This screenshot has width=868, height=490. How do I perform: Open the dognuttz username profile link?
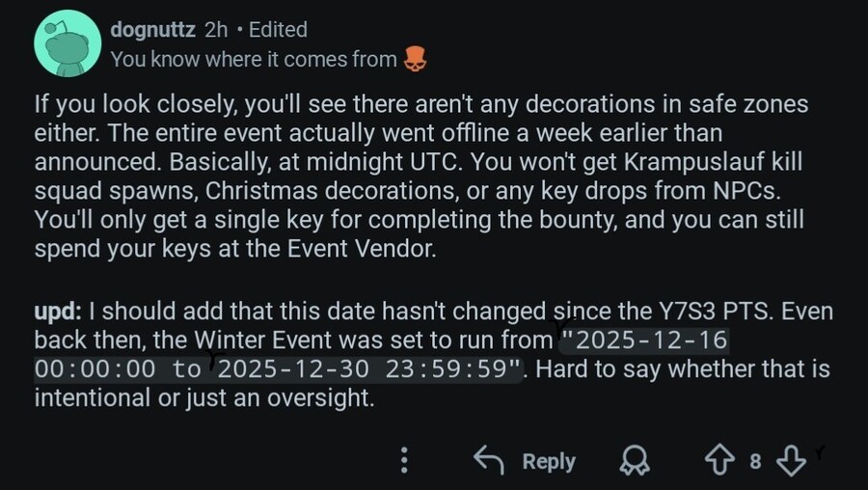(154, 30)
